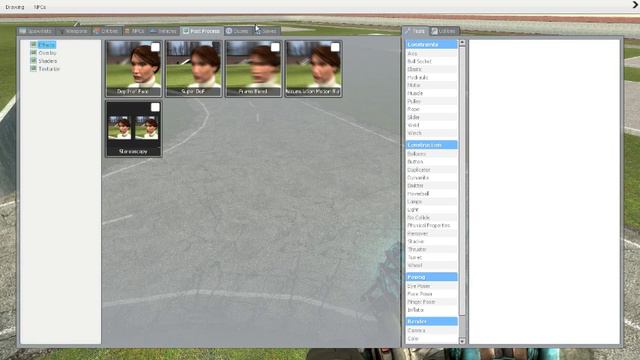Select the Balloons tool
The height and width of the screenshot is (360, 640).
point(431,154)
